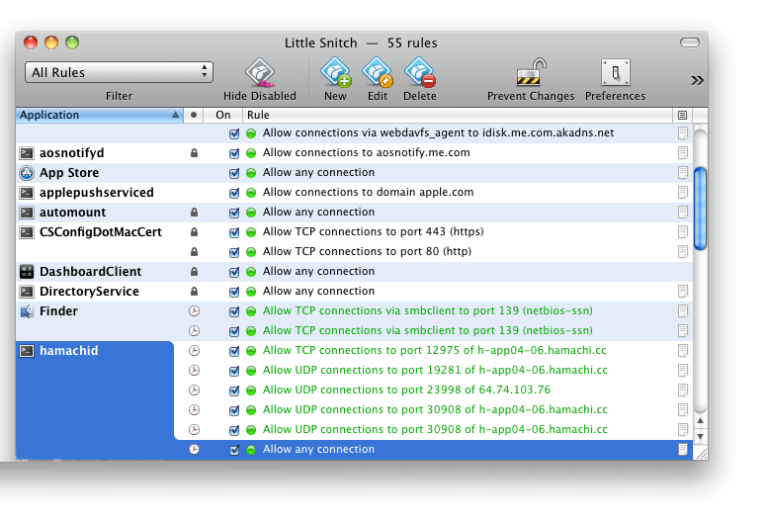768x522 pixels.
Task: Toggle the port 80 (http) rule checkbox
Action: tap(234, 252)
